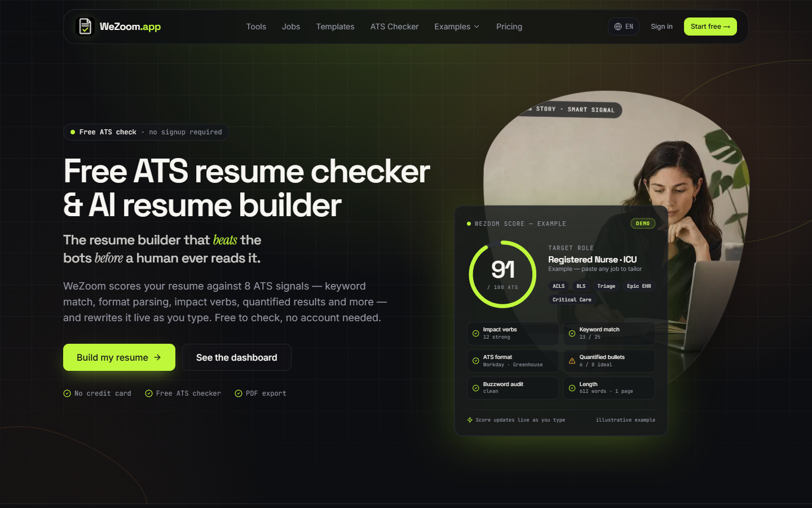Click the 'illustrative example' footnote text
812x508 pixels.
click(625, 420)
